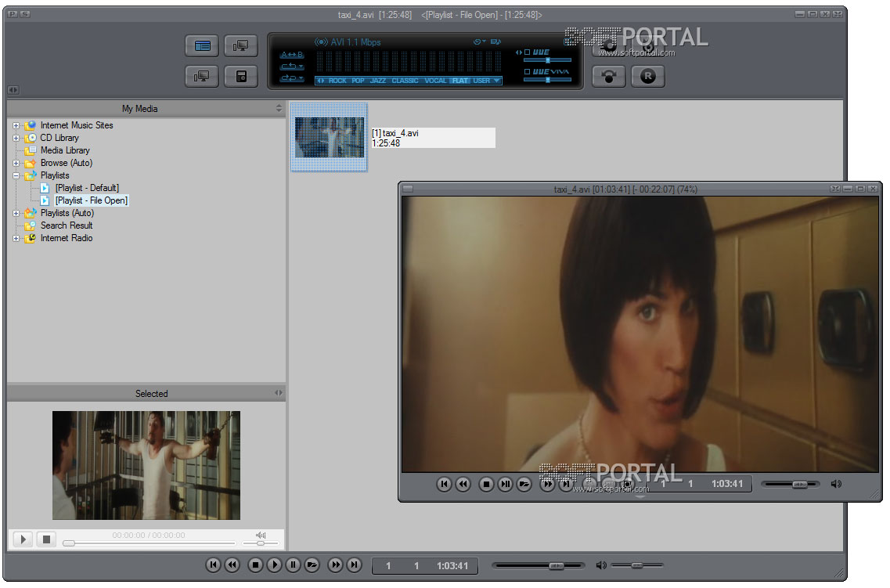890x588 pixels.
Task: Enable the BBE ViVA effect checkbox
Action: (x=527, y=71)
